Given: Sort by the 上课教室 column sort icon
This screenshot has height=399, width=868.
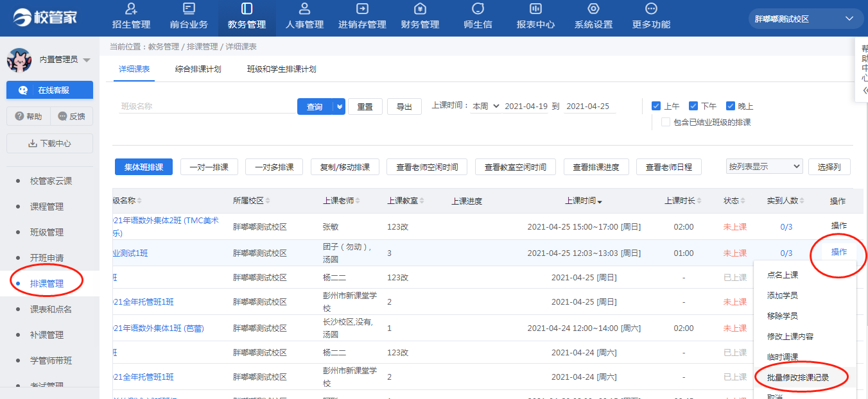Looking at the screenshot, I should [x=422, y=201].
